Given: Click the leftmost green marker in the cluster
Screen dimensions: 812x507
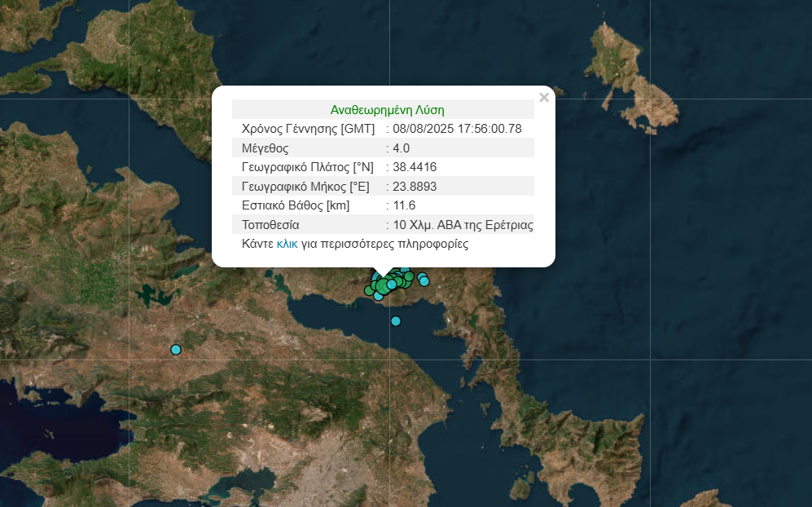Looking at the screenshot, I should tap(369, 290).
